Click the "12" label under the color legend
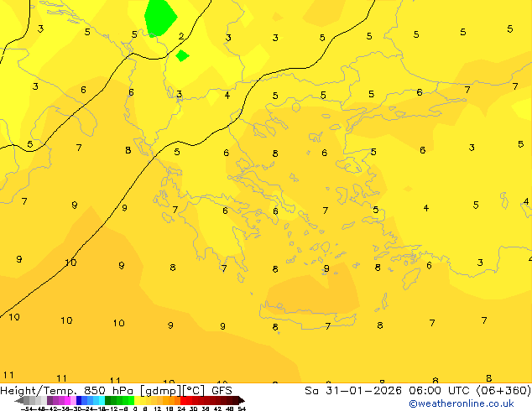 (158, 408)
